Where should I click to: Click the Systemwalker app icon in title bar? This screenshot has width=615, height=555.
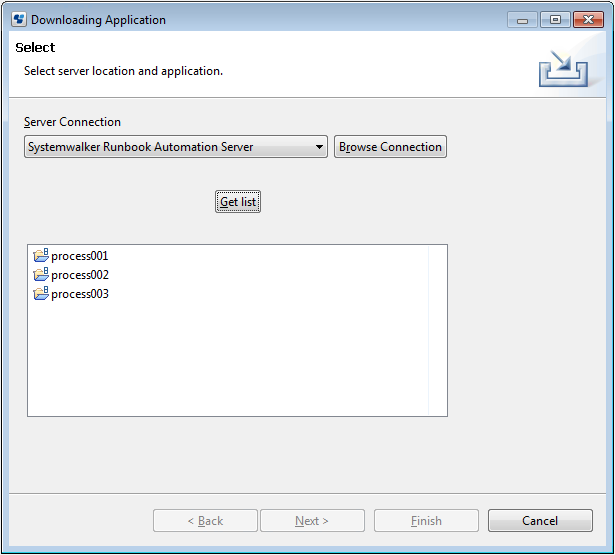pos(19,19)
